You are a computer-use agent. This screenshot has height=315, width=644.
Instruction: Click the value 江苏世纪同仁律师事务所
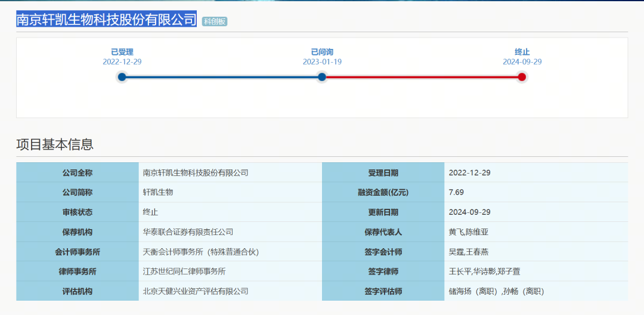click(x=184, y=271)
